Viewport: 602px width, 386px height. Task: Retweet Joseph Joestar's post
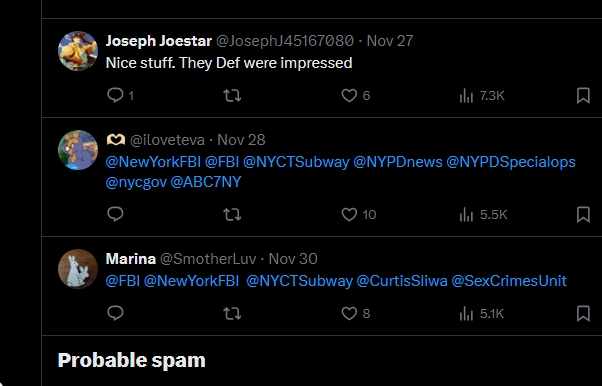tap(232, 96)
